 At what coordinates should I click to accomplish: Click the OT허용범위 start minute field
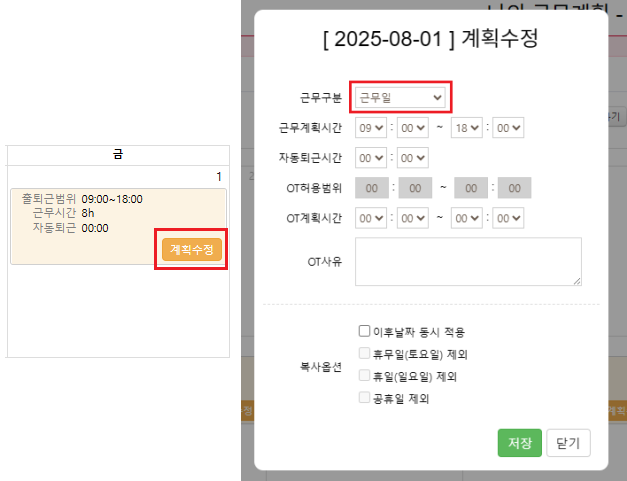click(x=415, y=188)
